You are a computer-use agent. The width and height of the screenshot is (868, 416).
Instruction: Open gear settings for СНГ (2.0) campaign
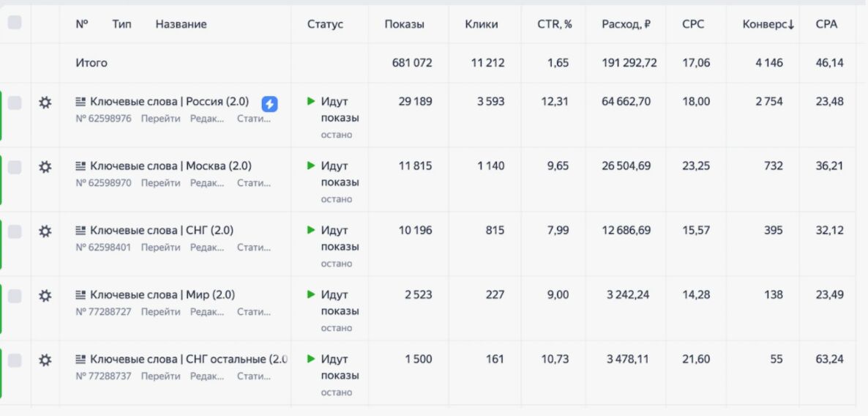[45, 231]
